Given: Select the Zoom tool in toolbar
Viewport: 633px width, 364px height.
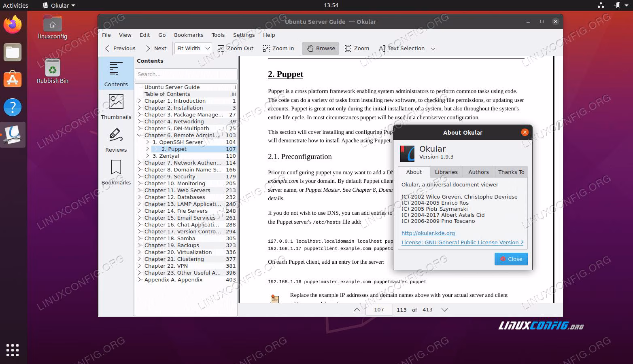Looking at the screenshot, I should pyautogui.click(x=357, y=49).
